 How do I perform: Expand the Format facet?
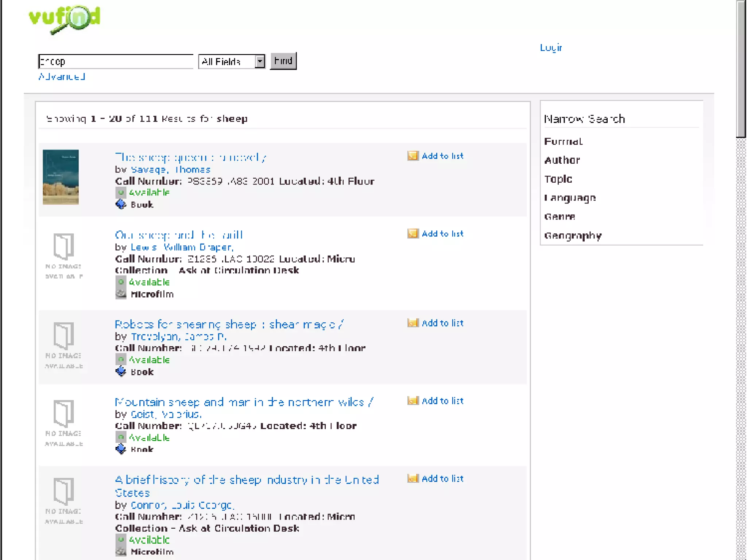click(x=563, y=141)
